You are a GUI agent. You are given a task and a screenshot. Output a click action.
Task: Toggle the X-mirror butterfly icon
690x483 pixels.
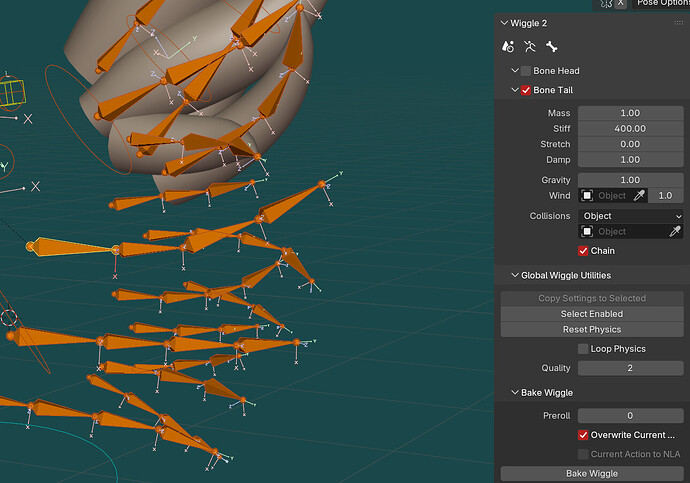(606, 4)
